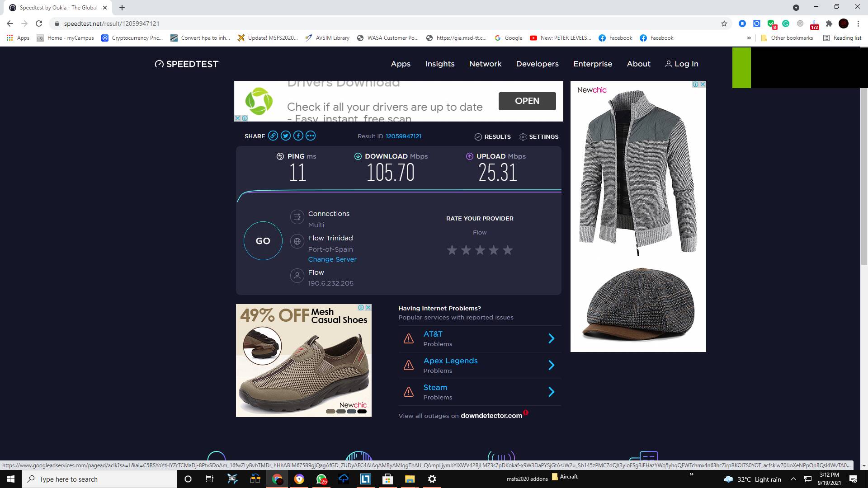The height and width of the screenshot is (488, 868).
Task: Open Insights nav item
Action: click(x=440, y=64)
